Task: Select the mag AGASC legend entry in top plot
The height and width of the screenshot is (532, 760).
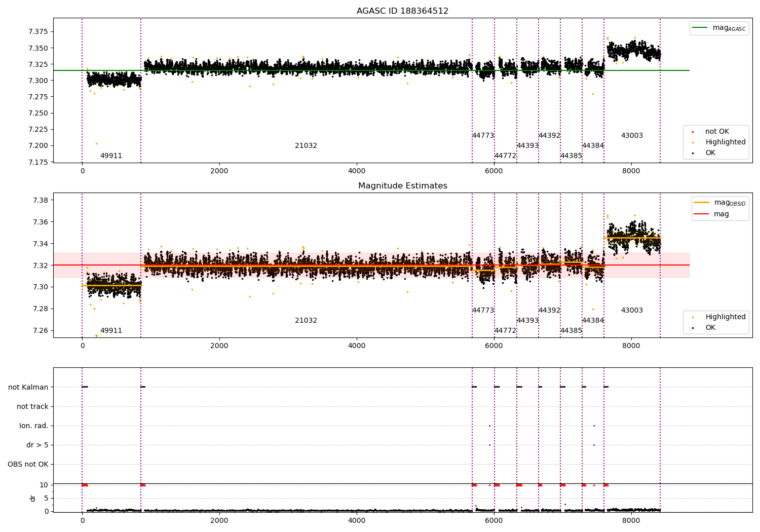Action: point(718,28)
